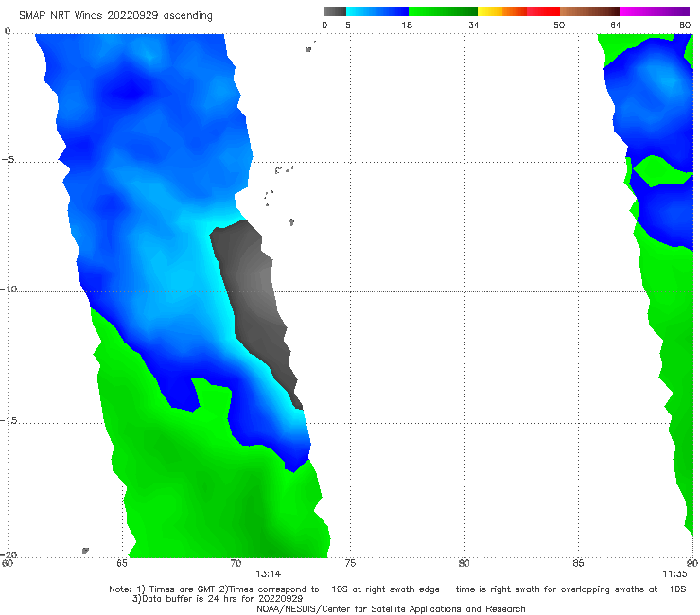The width and height of the screenshot is (700, 615).
Task: Click the '60' longitude axis label
Action: point(8,563)
